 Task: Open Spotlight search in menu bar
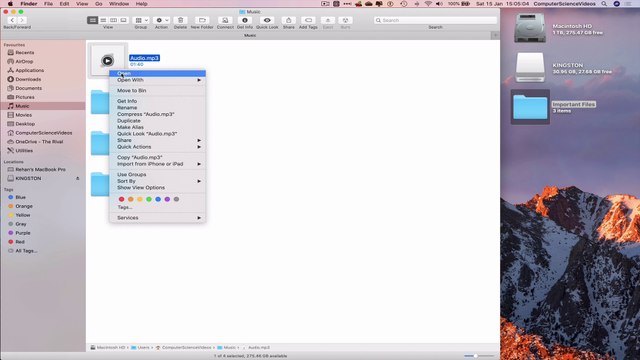click(604, 4)
